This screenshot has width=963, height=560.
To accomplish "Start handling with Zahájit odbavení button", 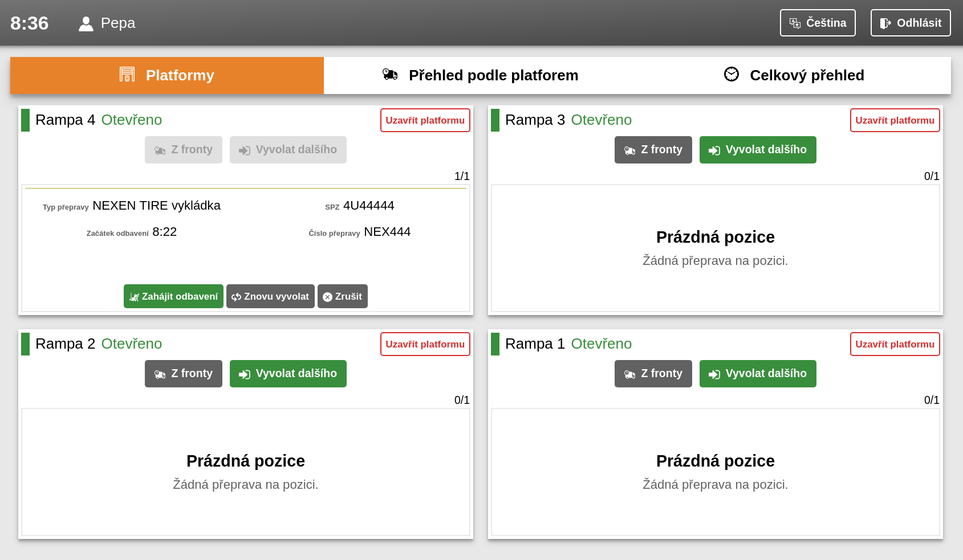I will 173,296.
